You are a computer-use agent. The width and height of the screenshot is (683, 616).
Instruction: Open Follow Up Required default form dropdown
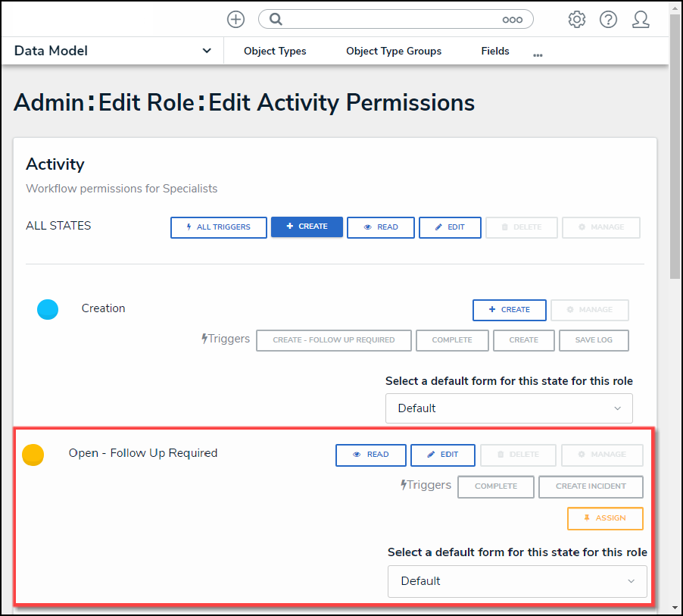(x=517, y=581)
